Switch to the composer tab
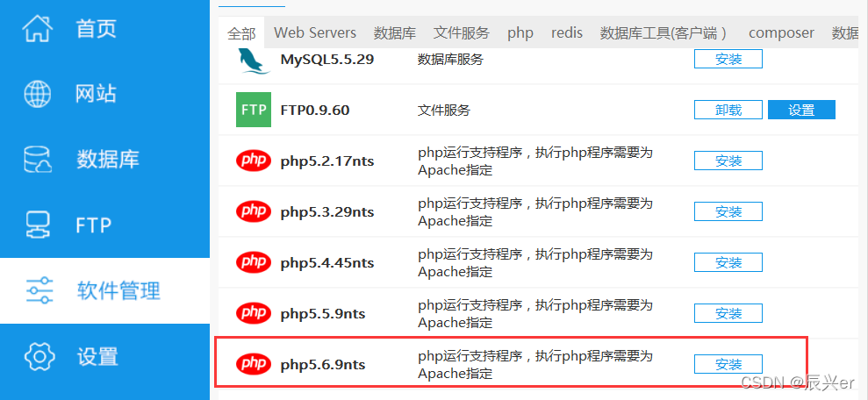The width and height of the screenshot is (868, 400). [x=781, y=33]
